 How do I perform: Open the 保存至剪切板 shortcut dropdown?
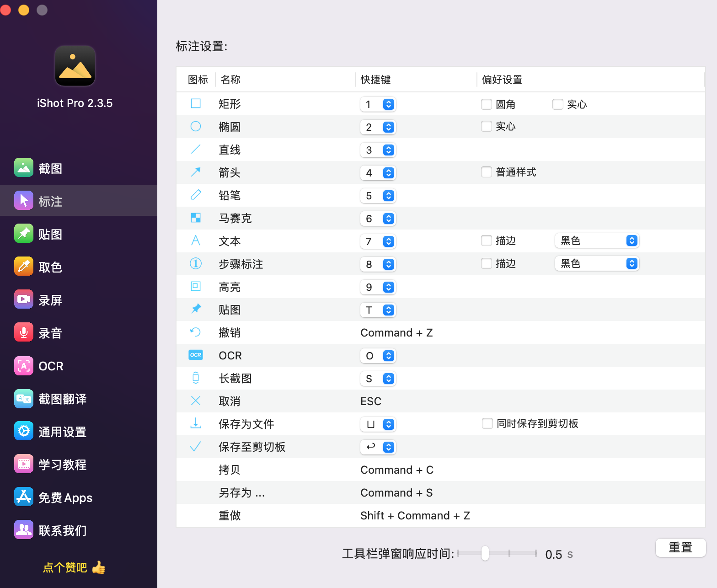point(378,447)
